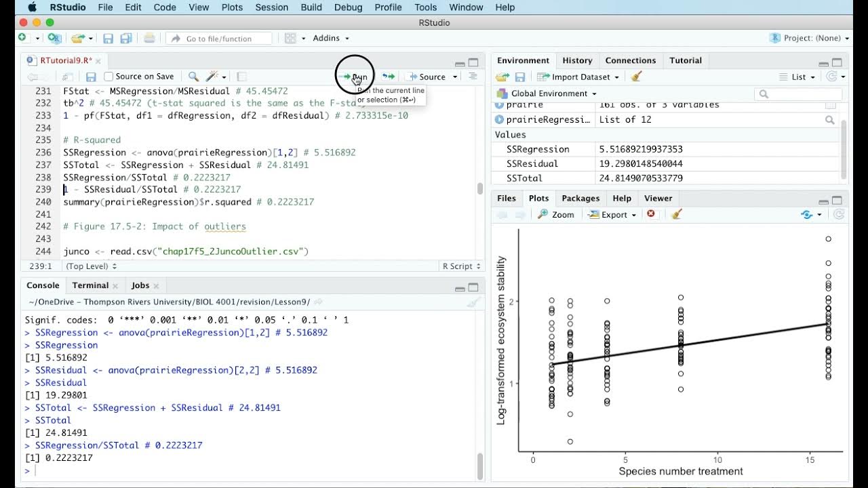The width and height of the screenshot is (868, 488).
Task: Open the Files tab
Action: point(506,199)
